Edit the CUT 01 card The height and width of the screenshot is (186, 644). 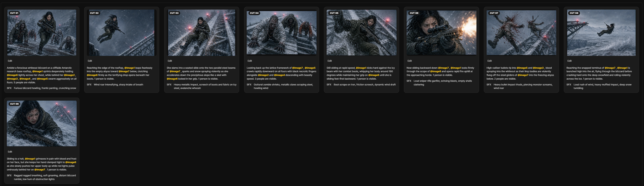pos(10,61)
